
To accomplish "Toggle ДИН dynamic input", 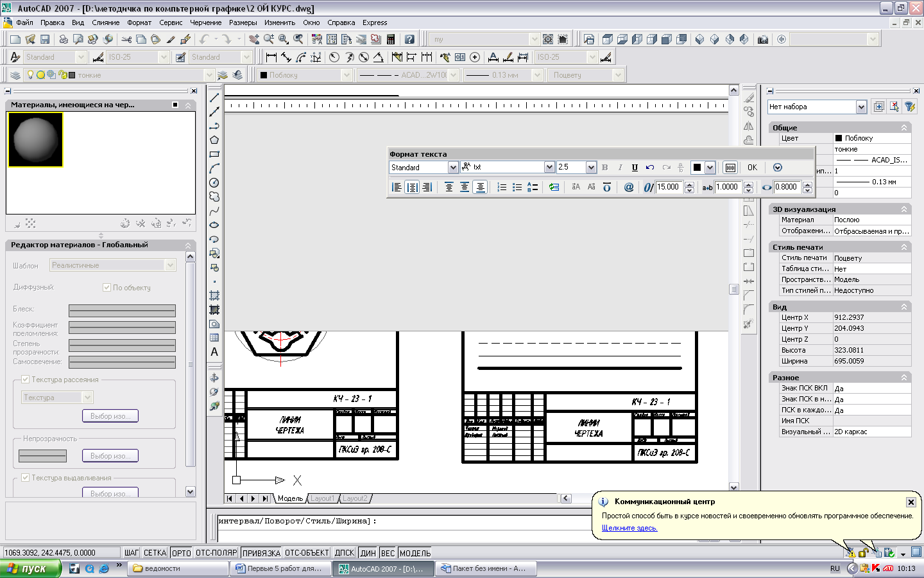I will point(368,553).
